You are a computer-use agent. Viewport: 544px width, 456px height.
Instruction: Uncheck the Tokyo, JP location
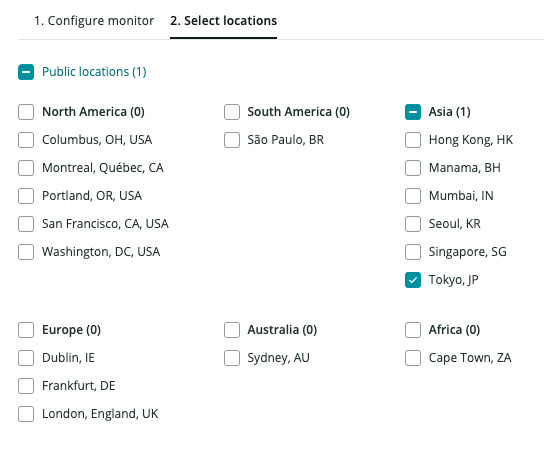pos(413,280)
